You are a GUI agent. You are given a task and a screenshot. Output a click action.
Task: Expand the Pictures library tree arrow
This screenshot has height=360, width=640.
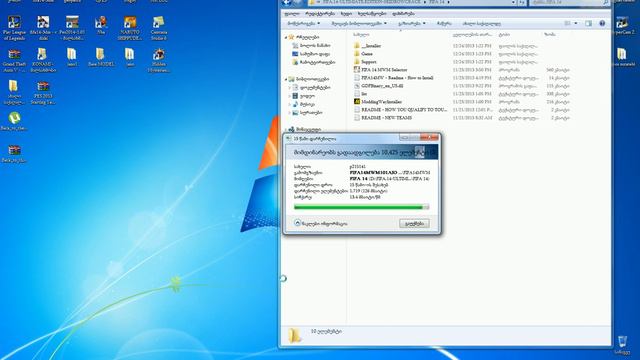click(x=289, y=112)
